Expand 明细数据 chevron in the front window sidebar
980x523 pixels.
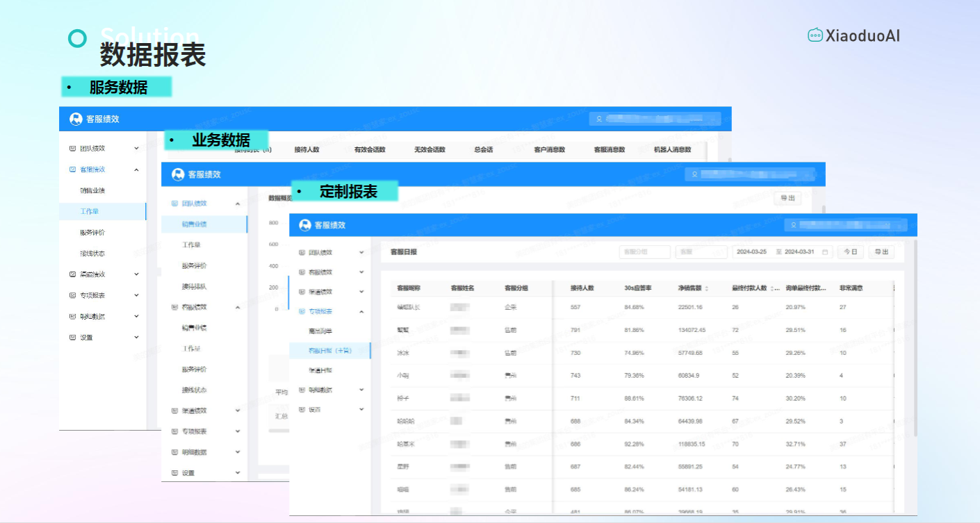(361, 390)
